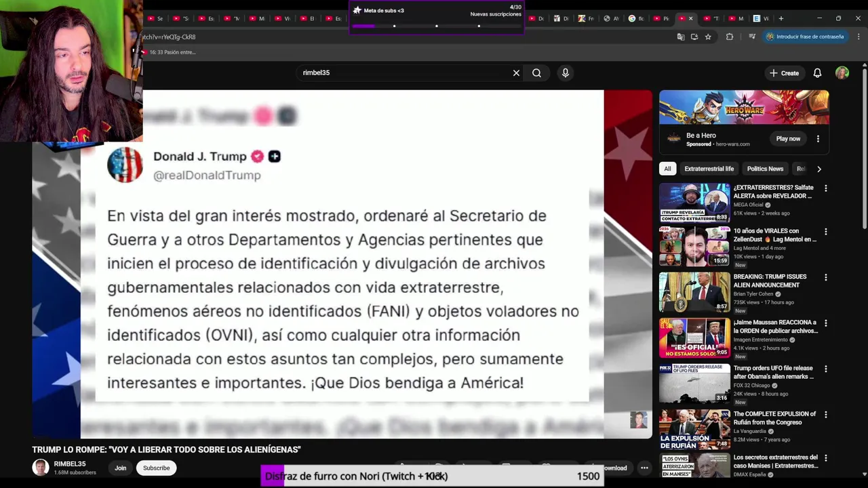Select the Extraterrestrial life chip
Viewport: 868px width, 488px height.
tap(709, 169)
